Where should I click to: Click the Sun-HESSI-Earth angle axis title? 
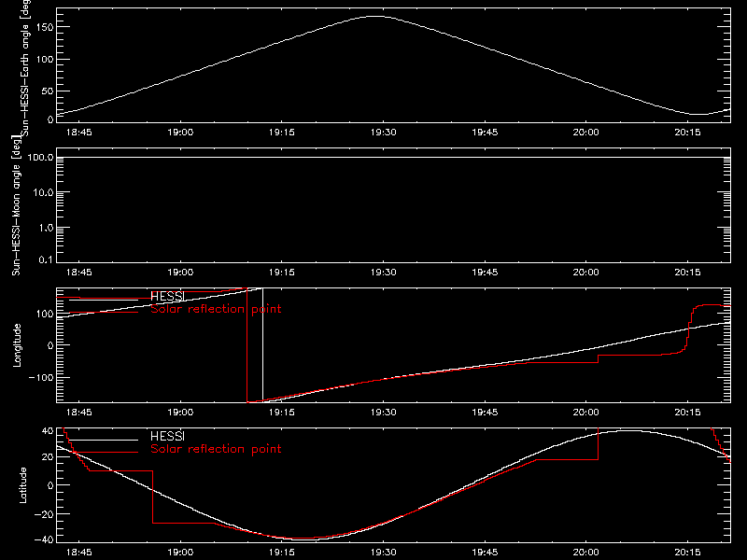pyautogui.click(x=25, y=66)
